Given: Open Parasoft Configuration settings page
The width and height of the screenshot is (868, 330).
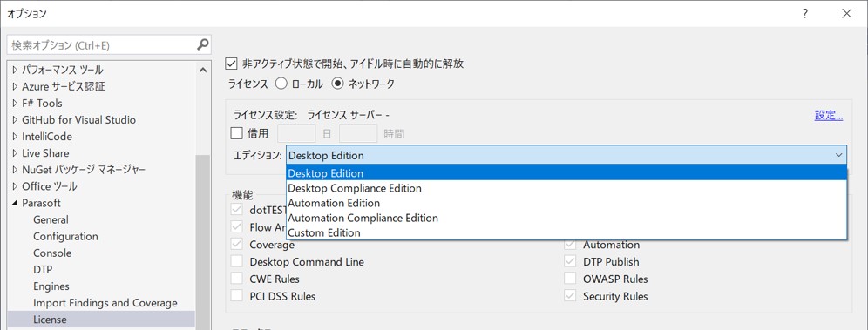Looking at the screenshot, I should 65,236.
